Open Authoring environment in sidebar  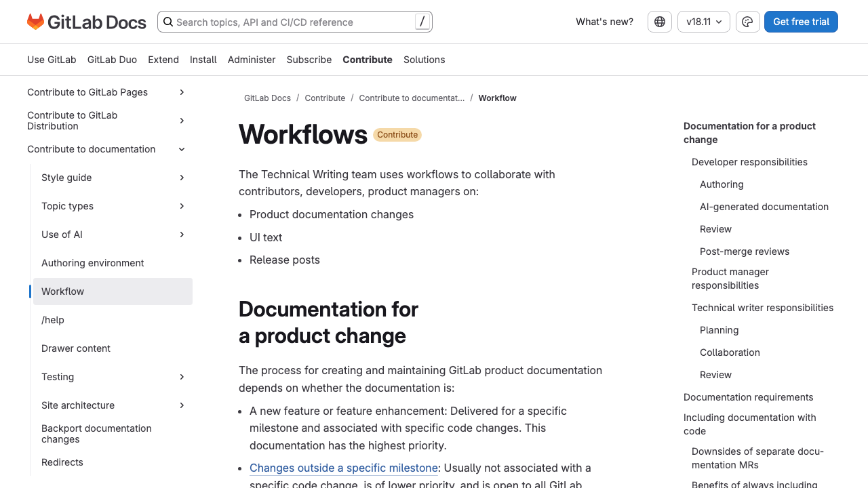[93, 263]
